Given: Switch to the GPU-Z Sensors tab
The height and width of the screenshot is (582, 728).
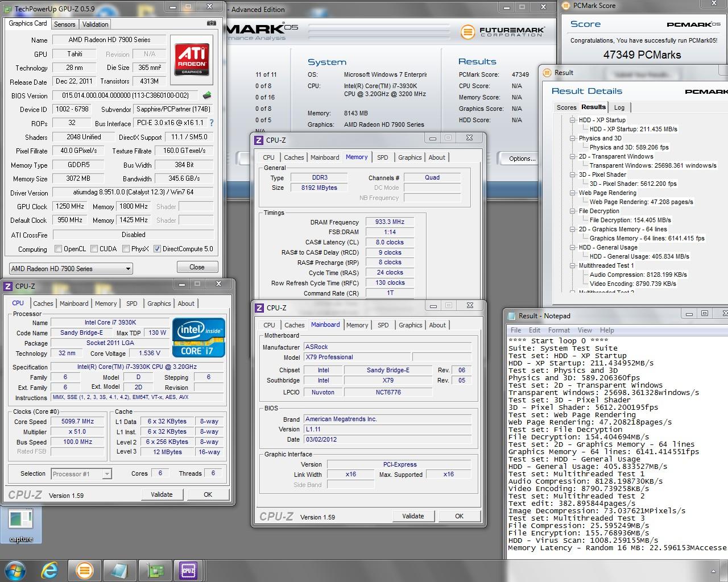Looking at the screenshot, I should click(64, 24).
